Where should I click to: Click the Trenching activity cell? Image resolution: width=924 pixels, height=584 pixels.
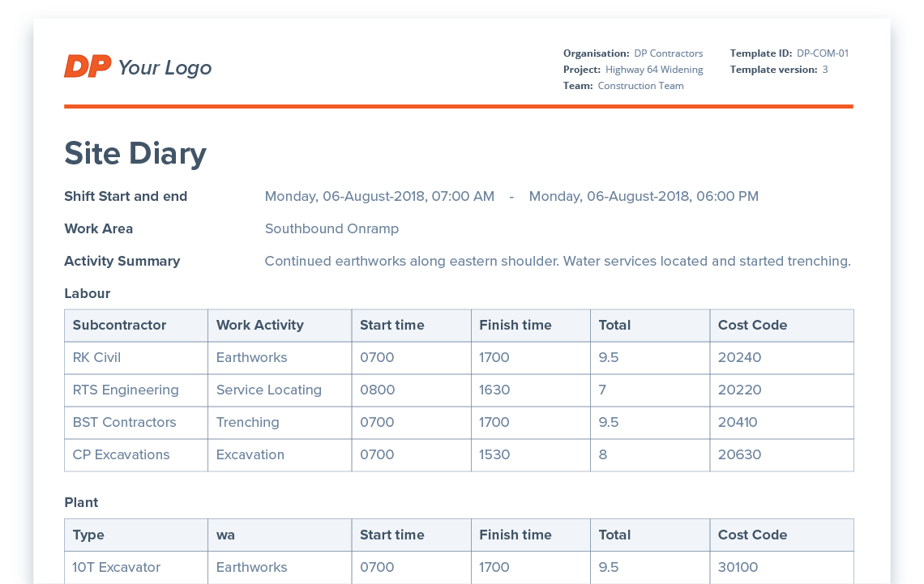280,423
